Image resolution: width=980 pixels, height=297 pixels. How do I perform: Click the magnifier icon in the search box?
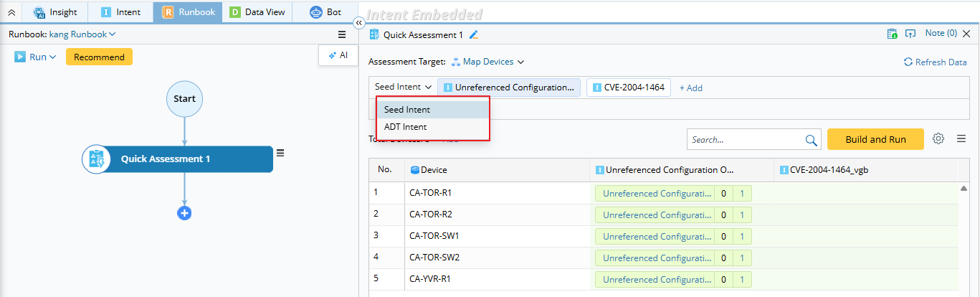(x=811, y=140)
